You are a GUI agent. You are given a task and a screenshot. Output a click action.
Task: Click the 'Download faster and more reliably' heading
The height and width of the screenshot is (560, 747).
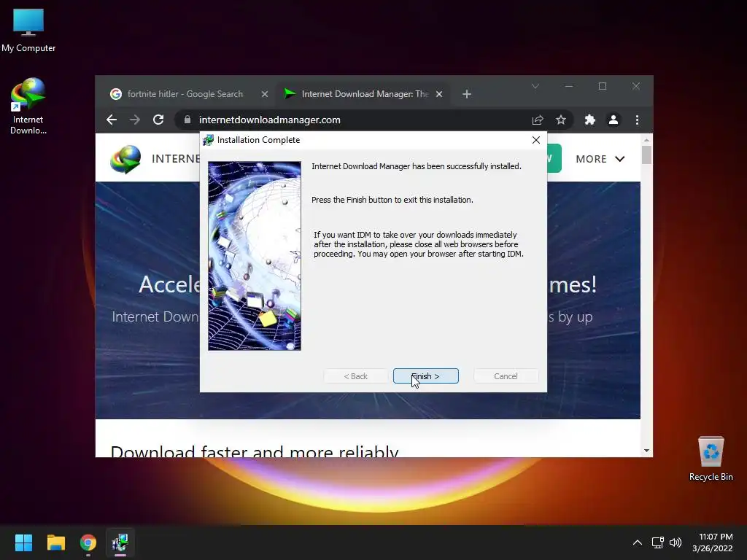coord(255,451)
